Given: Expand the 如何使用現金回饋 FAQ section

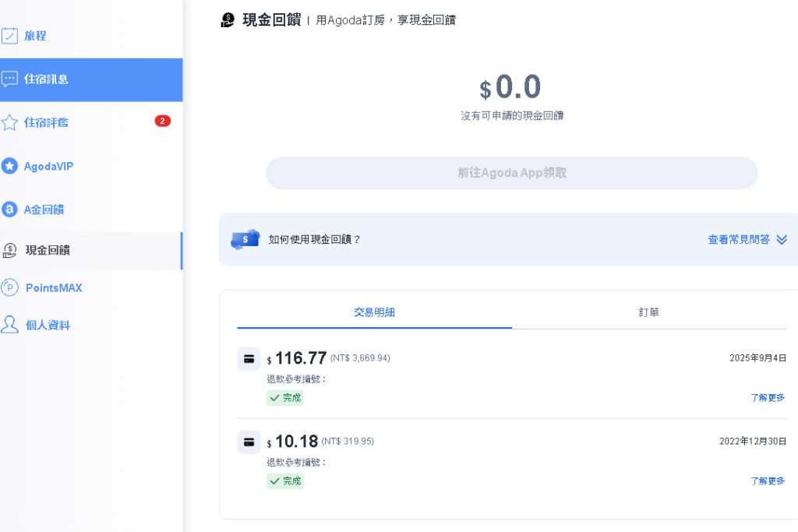Looking at the screenshot, I should pos(315,240).
